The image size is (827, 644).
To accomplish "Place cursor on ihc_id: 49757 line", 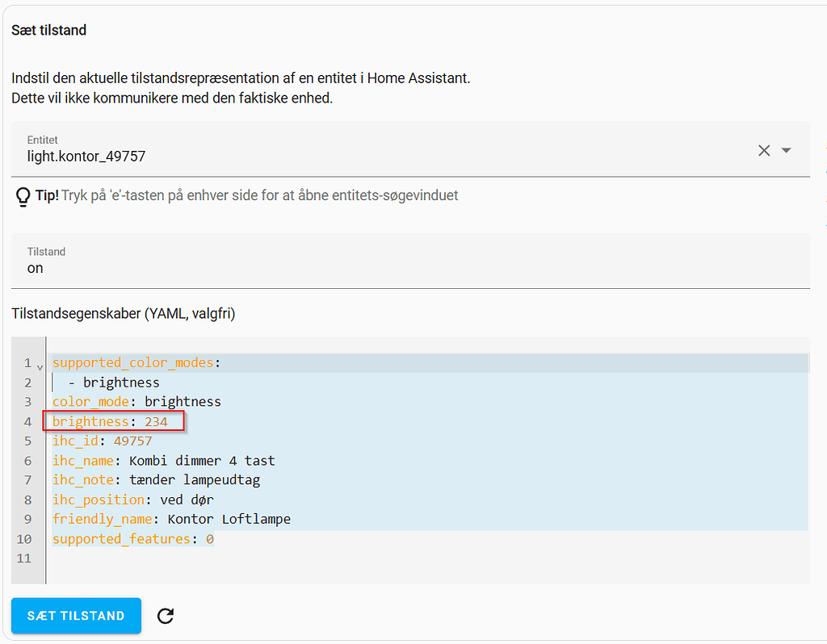I will point(102,441).
